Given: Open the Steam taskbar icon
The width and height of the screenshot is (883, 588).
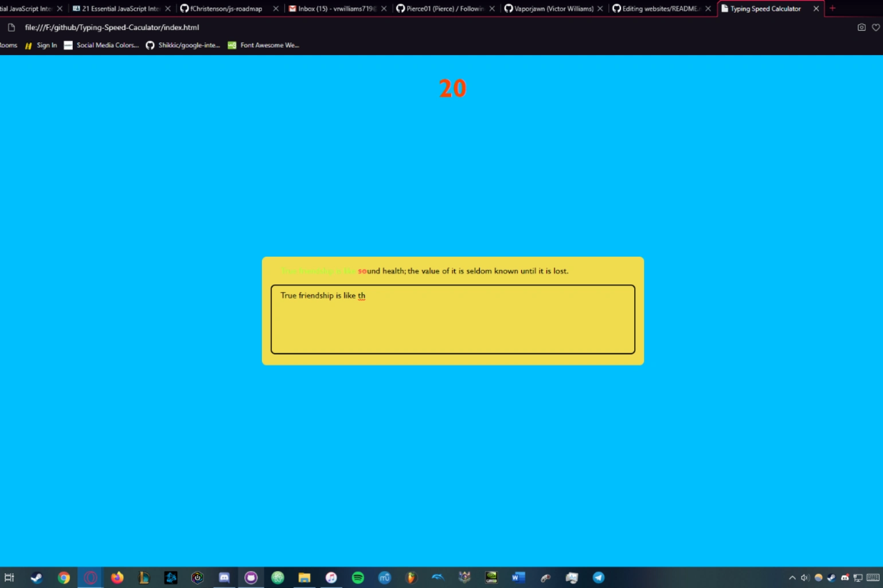Looking at the screenshot, I should pyautogui.click(x=37, y=578).
